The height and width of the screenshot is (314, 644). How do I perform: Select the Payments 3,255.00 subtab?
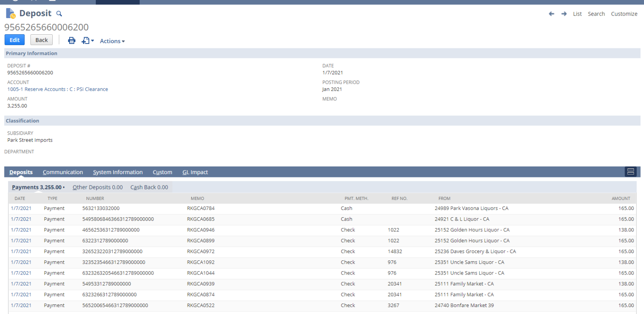[x=38, y=187]
